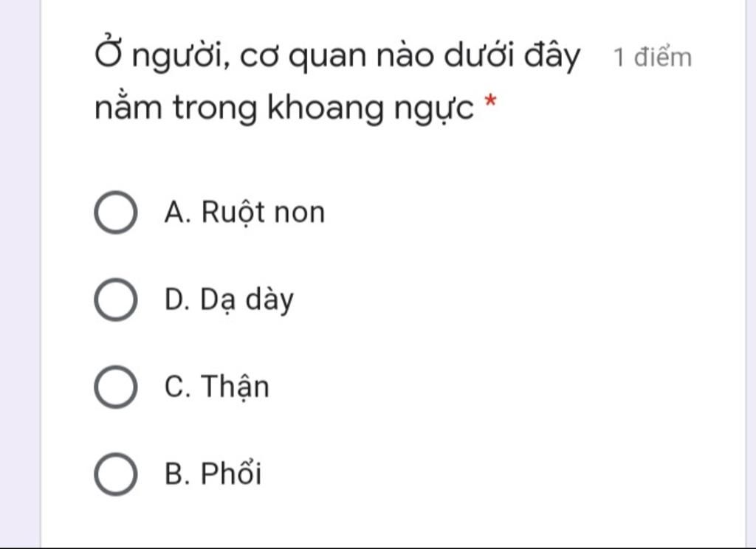Click the right border edge of the form card
Viewport: 756px width, 549px height.
pyautogui.click(x=746, y=274)
